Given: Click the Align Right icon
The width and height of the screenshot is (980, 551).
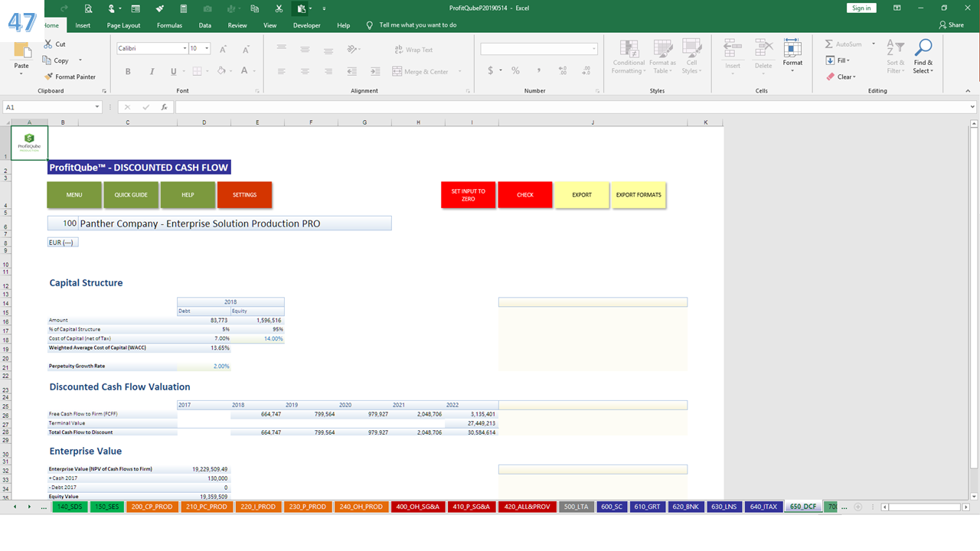Looking at the screenshot, I should (328, 71).
